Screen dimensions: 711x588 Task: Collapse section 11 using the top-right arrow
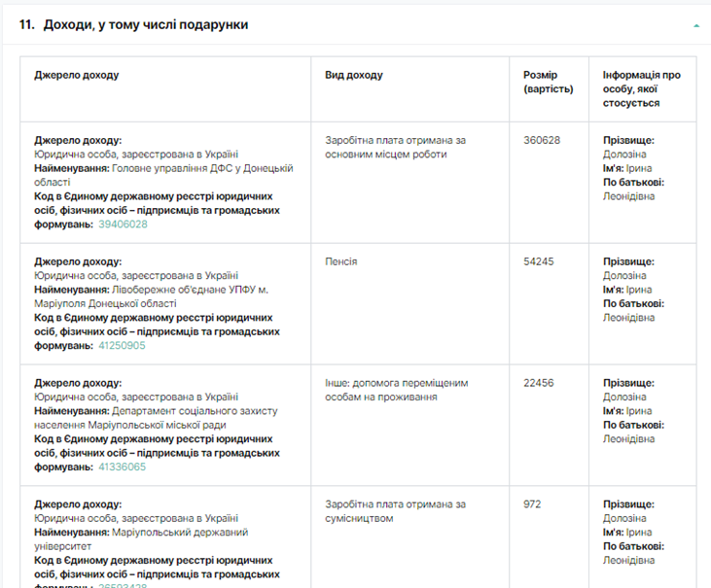[695, 25]
